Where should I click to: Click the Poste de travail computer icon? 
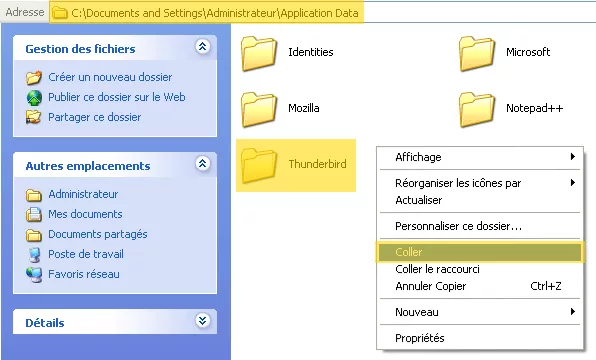click(x=35, y=255)
